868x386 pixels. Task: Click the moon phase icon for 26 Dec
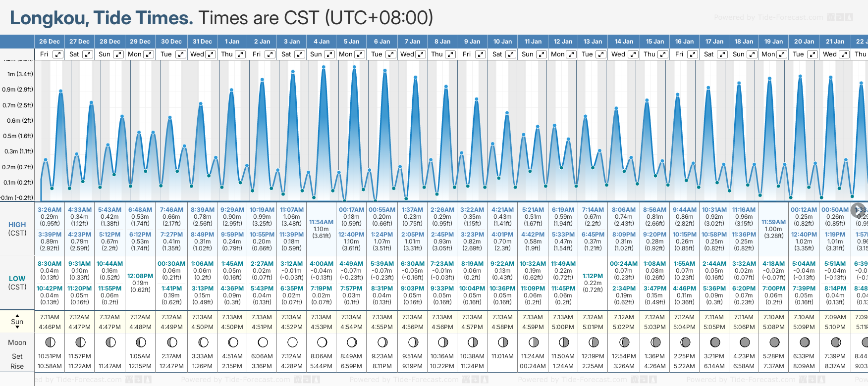pos(50,342)
